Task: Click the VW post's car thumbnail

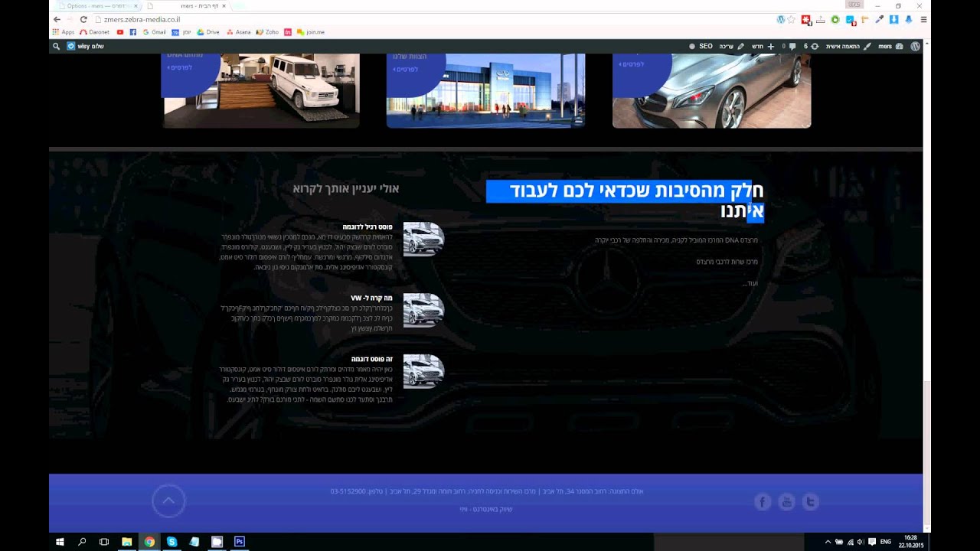Action: point(423,310)
